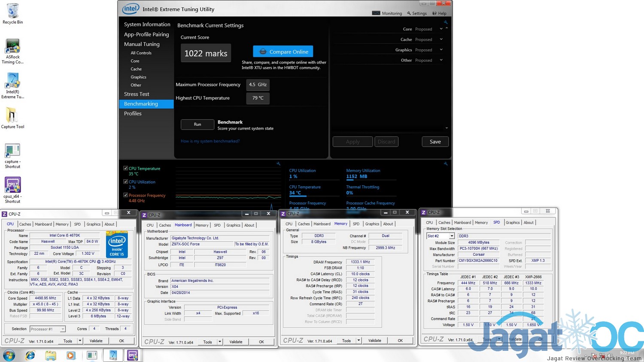Click Tools button in Mainboard CPU-Z window

[x=208, y=342]
